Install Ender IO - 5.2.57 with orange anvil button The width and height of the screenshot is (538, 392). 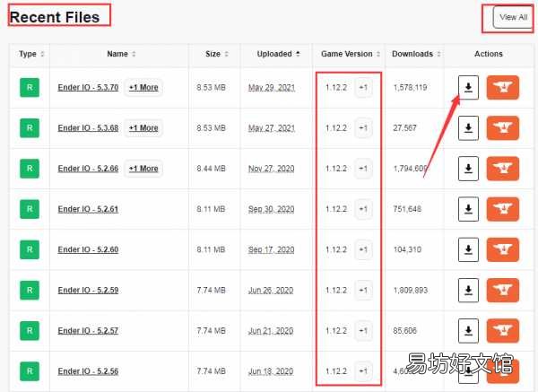503,331
